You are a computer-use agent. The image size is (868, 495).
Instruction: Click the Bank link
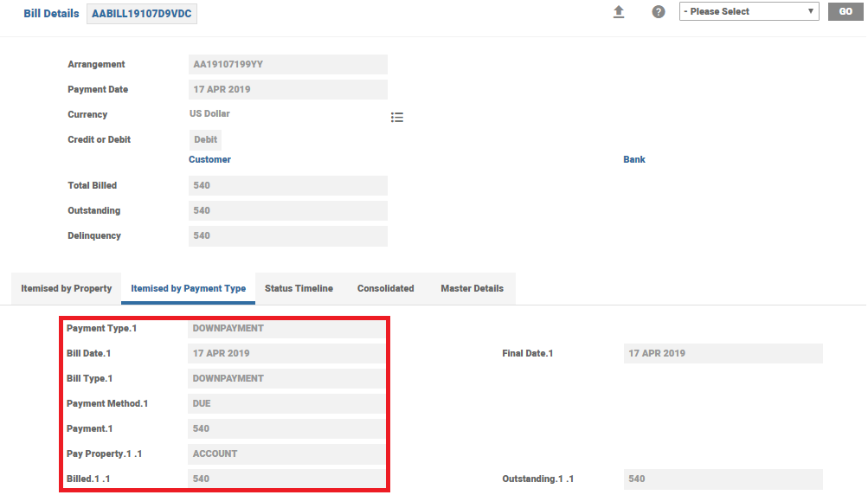pos(634,160)
